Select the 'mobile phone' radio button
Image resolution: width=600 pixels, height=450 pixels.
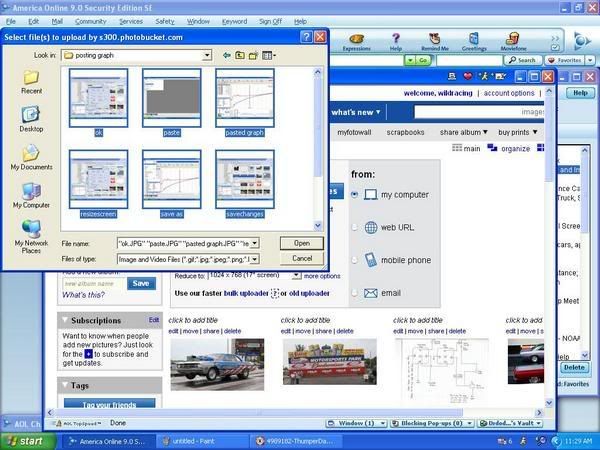(355, 260)
